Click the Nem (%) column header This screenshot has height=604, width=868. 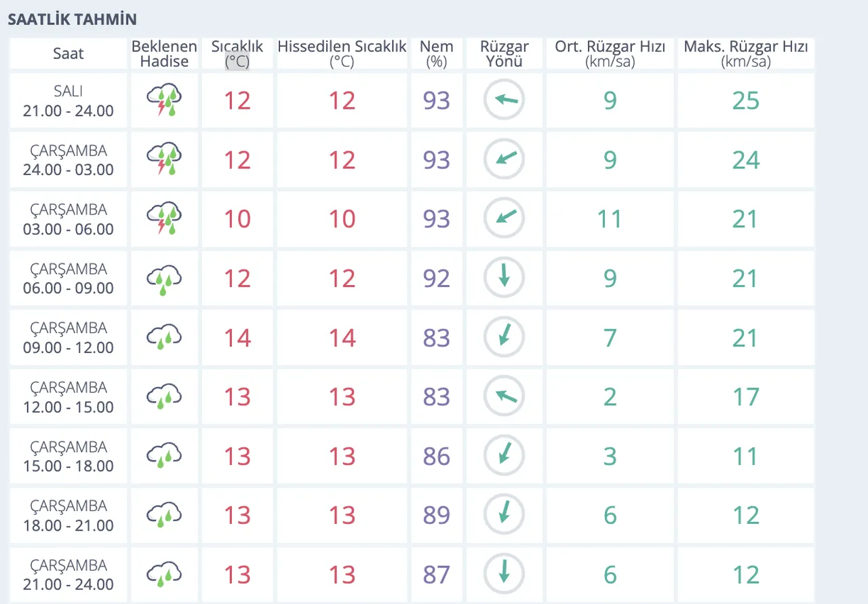[x=436, y=54]
